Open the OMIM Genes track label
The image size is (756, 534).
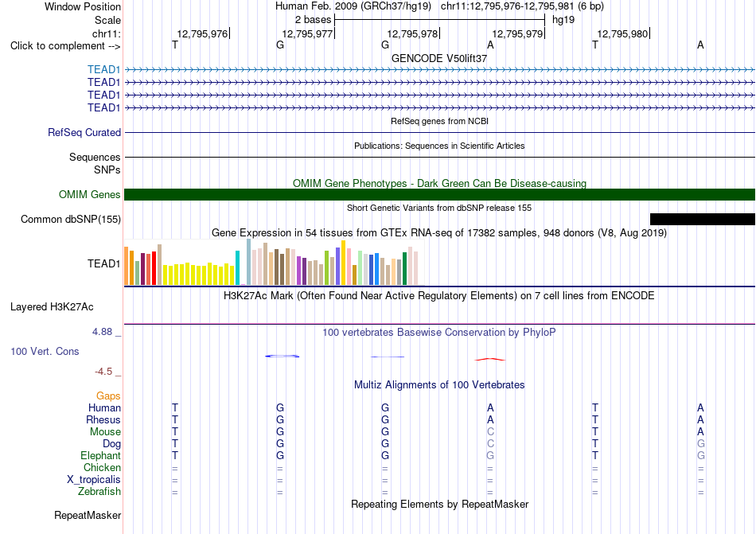[90, 194]
